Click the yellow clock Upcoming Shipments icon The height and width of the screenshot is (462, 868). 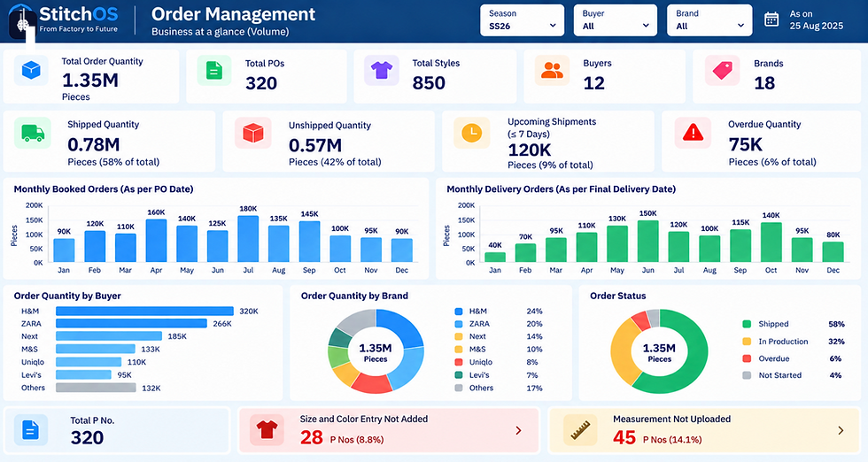[471, 133]
